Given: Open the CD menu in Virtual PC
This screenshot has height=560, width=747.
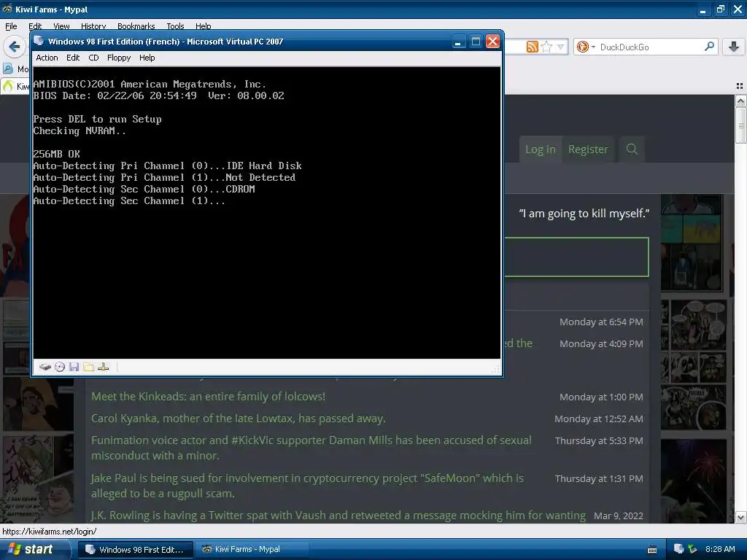Looking at the screenshot, I should 93,58.
